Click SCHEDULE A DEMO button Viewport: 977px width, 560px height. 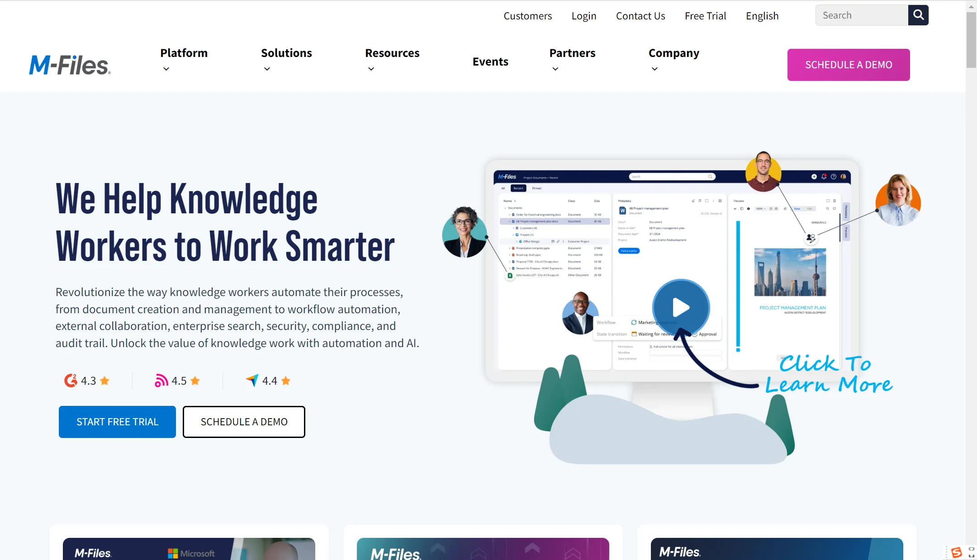[x=848, y=64]
